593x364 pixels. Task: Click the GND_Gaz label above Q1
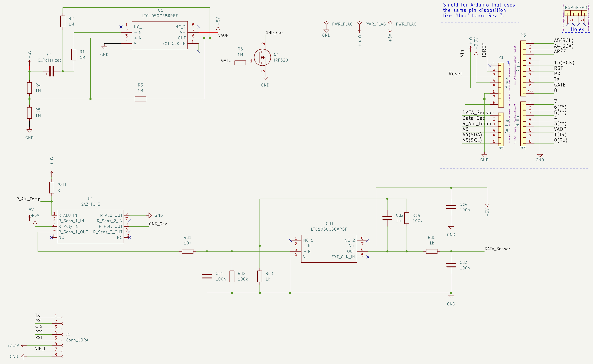[x=274, y=33]
